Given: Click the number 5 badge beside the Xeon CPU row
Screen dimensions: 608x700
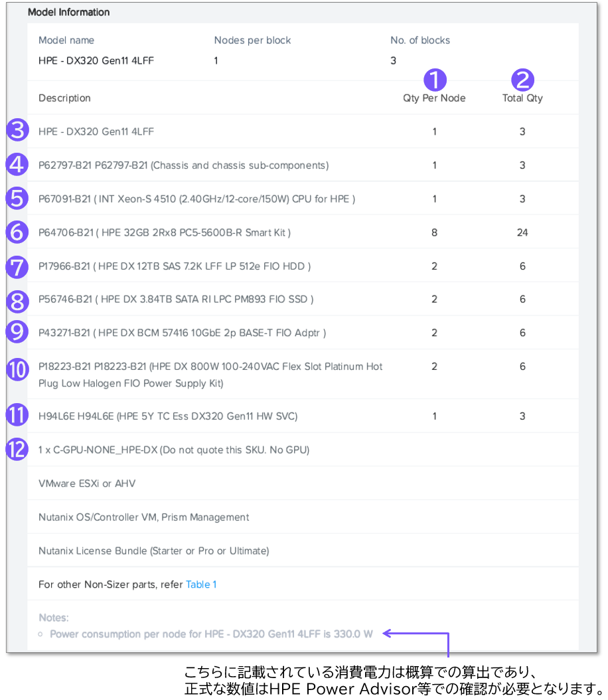Looking at the screenshot, I should [17, 199].
